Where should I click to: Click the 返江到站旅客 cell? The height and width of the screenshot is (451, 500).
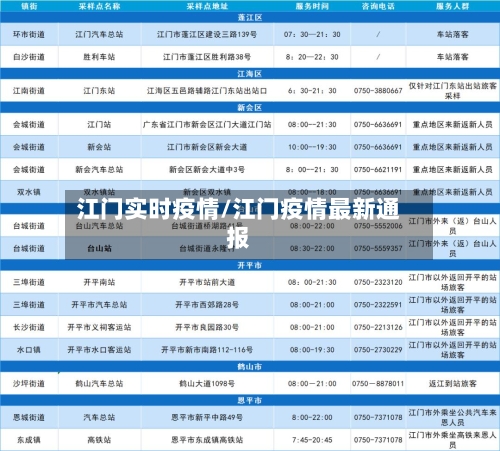click(x=452, y=384)
